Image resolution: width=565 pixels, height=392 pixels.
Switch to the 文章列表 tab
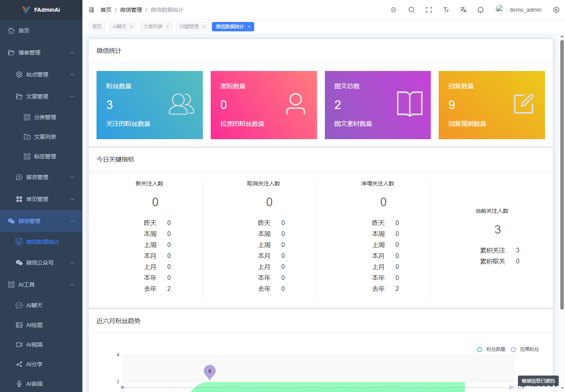pyautogui.click(x=153, y=27)
